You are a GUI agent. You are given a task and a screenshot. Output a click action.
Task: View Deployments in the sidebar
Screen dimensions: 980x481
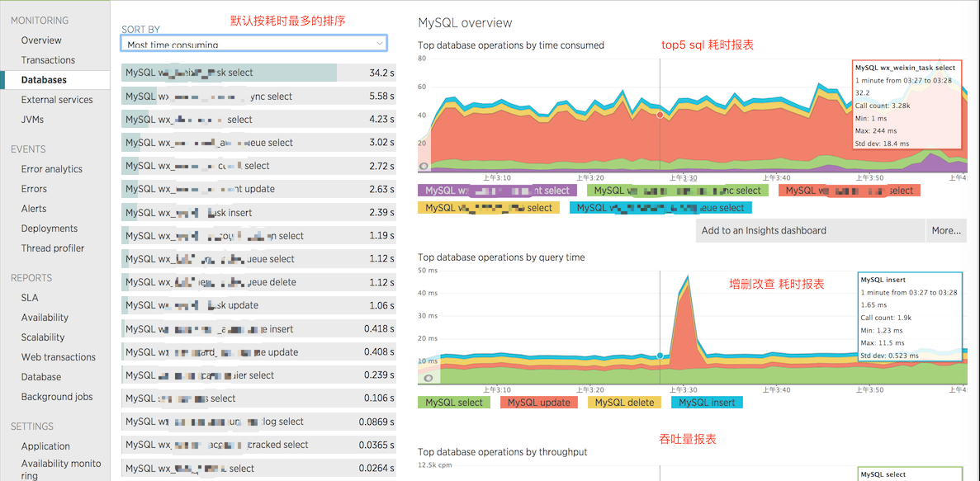click(x=50, y=228)
